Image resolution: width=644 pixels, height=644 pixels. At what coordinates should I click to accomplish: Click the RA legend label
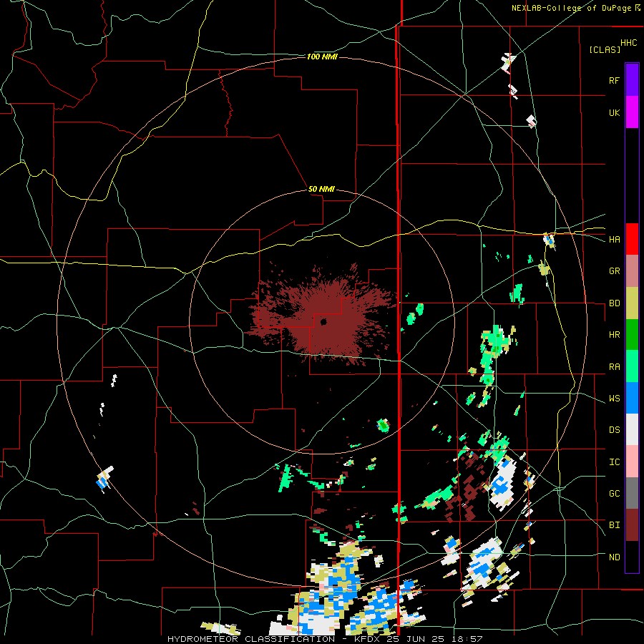pyautogui.click(x=614, y=367)
